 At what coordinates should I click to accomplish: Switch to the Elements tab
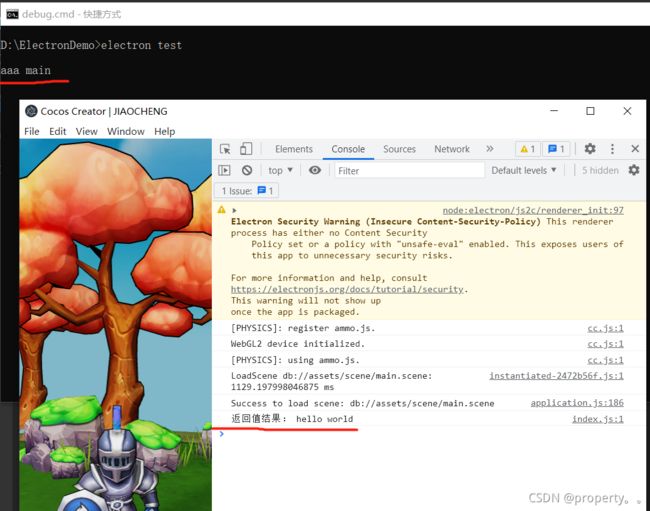[294, 149]
